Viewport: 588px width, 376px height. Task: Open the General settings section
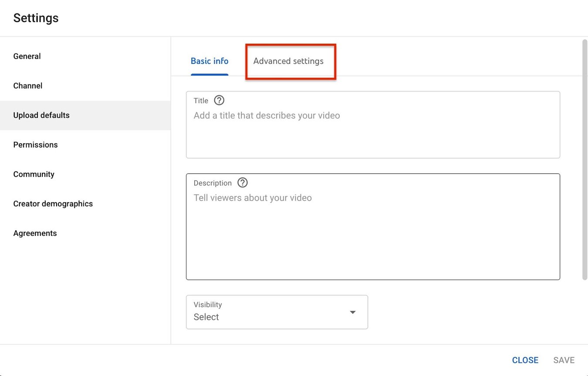pyautogui.click(x=27, y=56)
